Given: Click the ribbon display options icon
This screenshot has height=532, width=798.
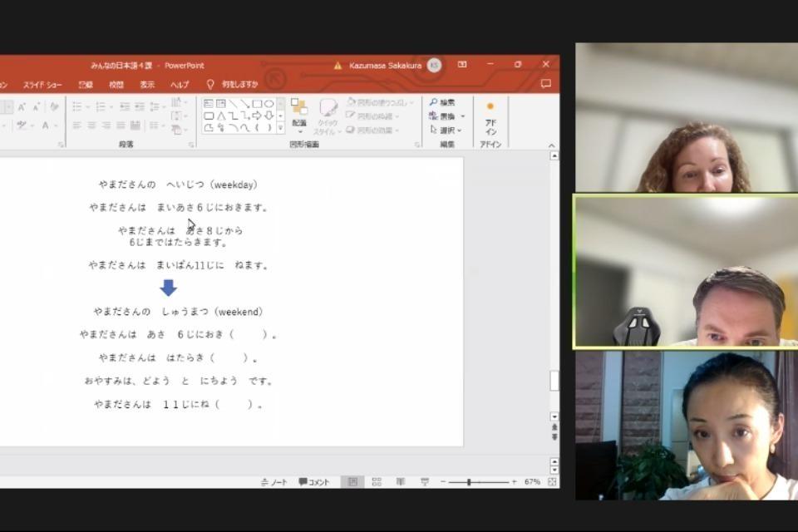Looking at the screenshot, I should click(462, 65).
